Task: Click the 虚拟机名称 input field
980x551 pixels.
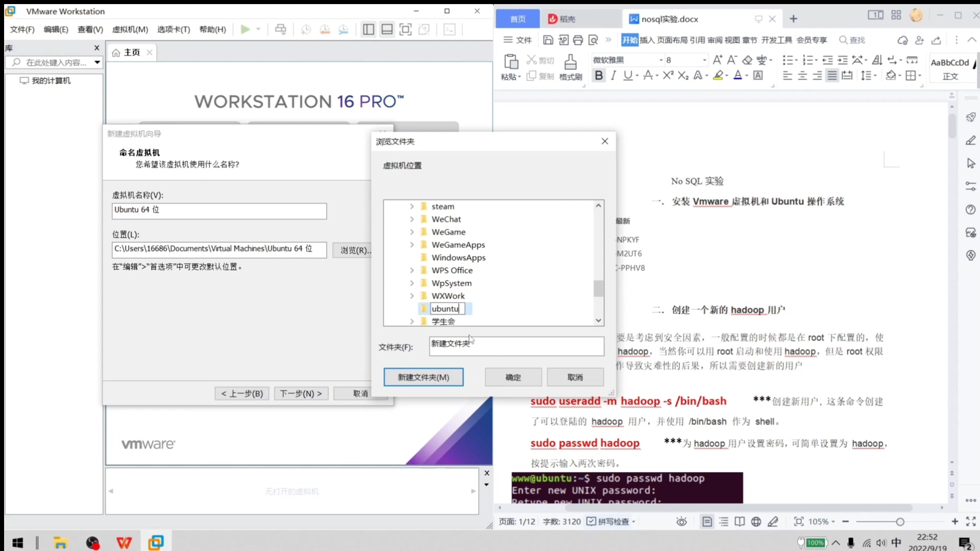Action: point(219,211)
